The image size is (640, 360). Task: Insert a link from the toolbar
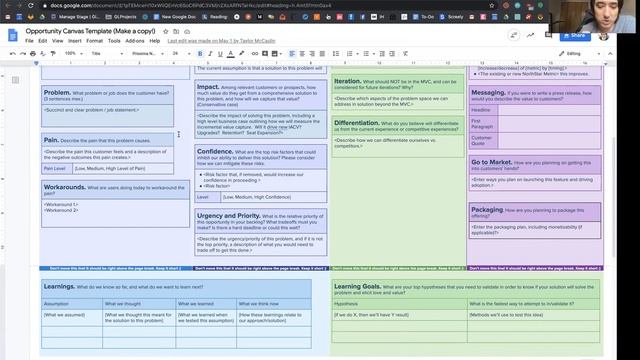[x=255, y=53]
